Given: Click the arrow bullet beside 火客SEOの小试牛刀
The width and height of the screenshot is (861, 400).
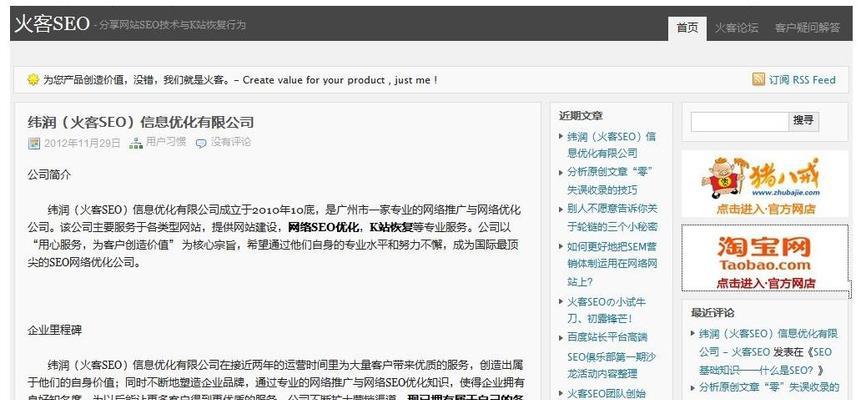Looking at the screenshot, I should 561,302.
